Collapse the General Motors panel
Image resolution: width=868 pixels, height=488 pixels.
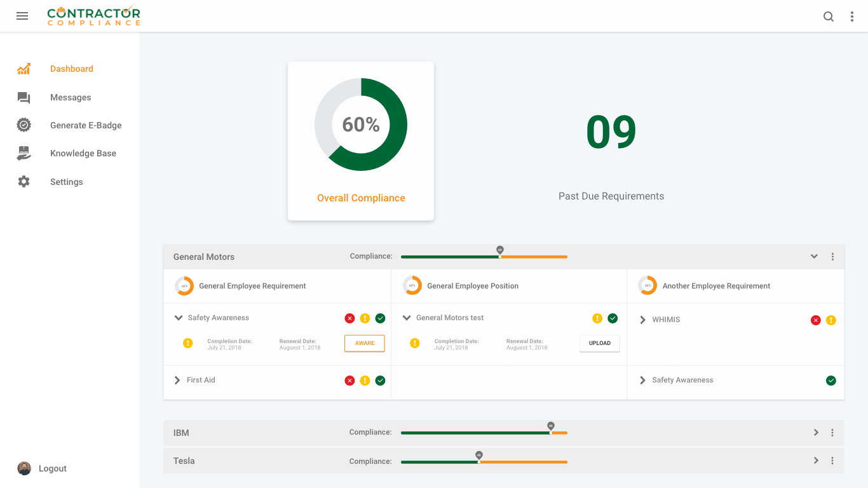[814, 257]
